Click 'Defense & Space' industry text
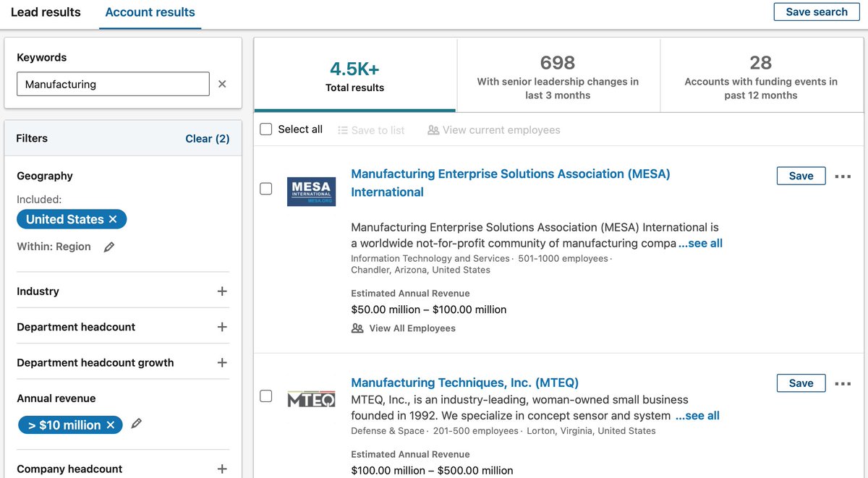 click(388, 431)
